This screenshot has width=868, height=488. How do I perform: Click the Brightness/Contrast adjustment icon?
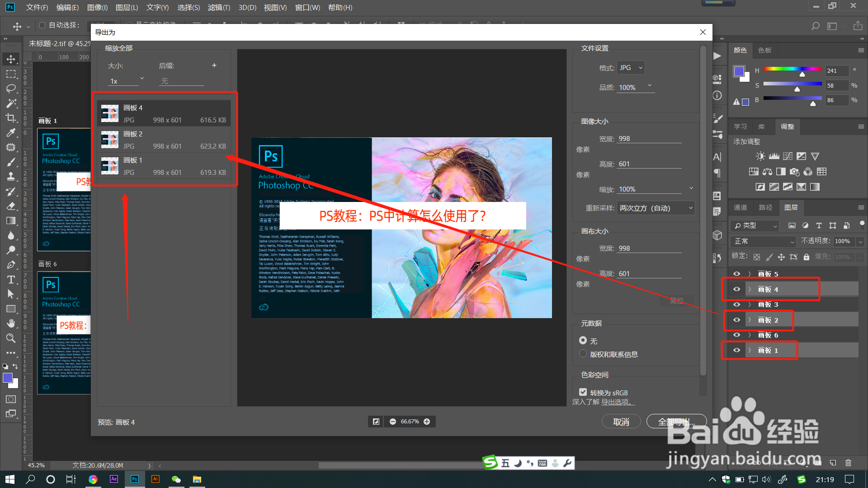click(760, 156)
